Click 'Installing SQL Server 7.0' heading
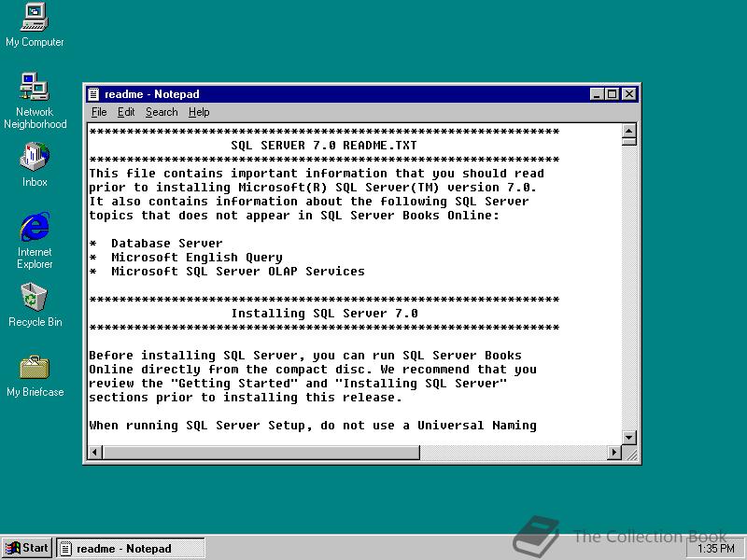 [x=325, y=314]
